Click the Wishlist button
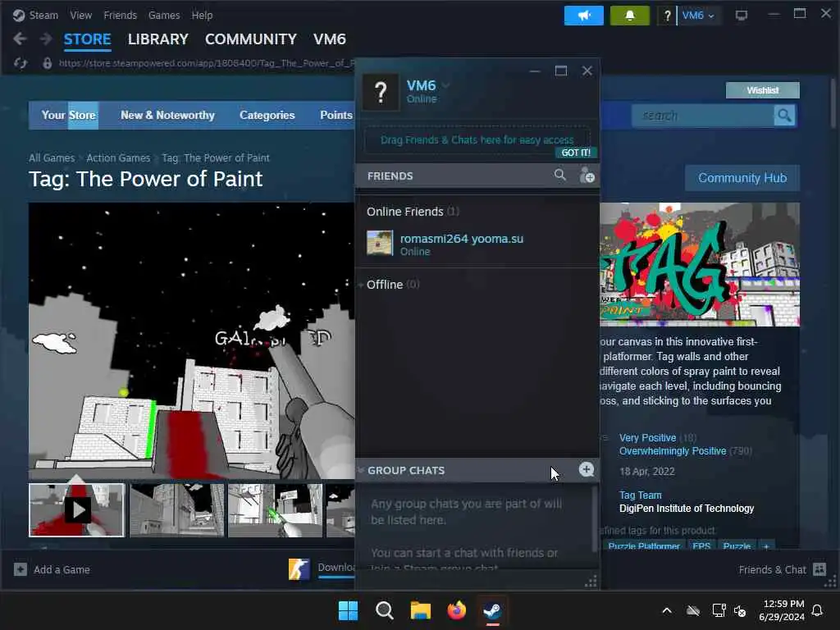 762,90
